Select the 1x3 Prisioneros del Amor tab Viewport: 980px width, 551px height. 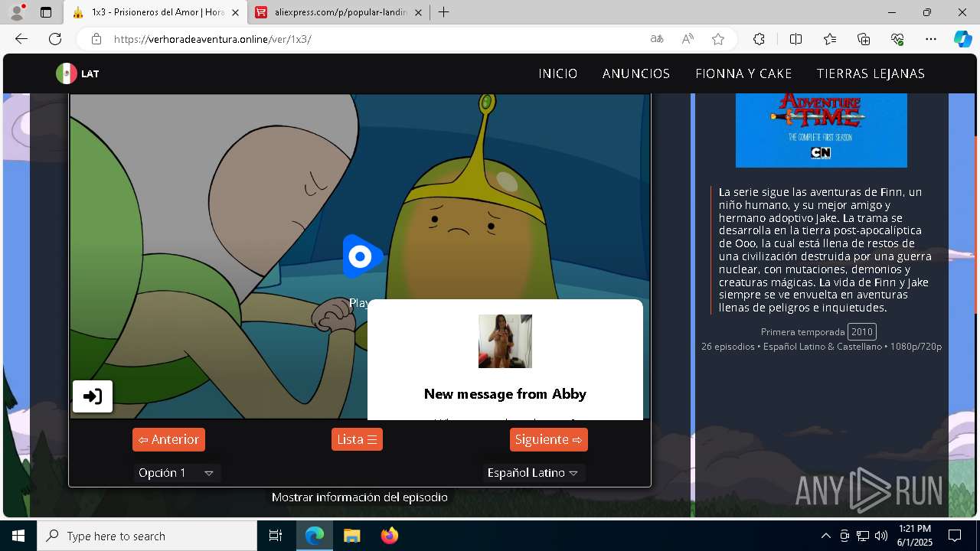[155, 12]
